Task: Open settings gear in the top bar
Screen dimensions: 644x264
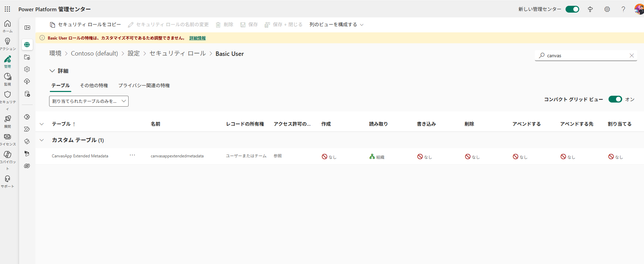Action: coord(607,9)
